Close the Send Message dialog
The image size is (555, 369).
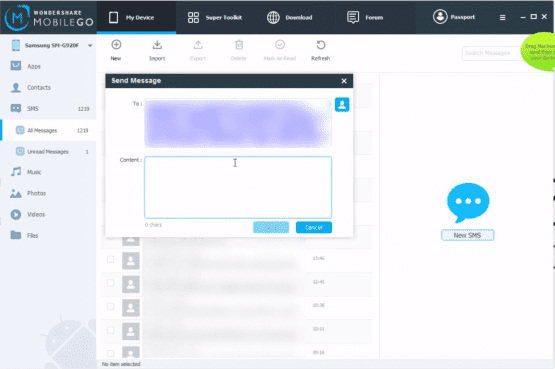(x=344, y=81)
